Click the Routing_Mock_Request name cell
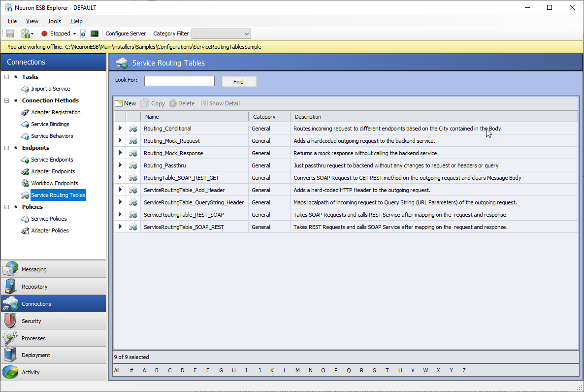584x392 pixels. pyautogui.click(x=195, y=141)
